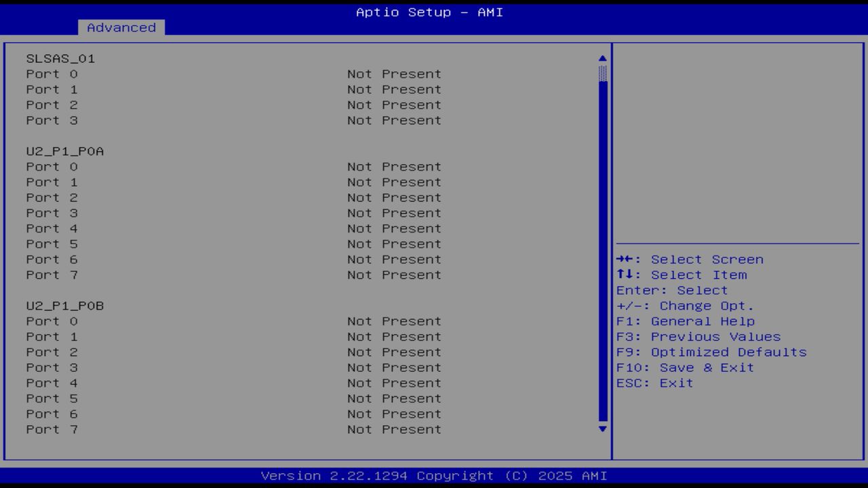This screenshot has width=868, height=488.
Task: Select Port 6 under U2_P1_P0B
Action: (x=51, y=413)
